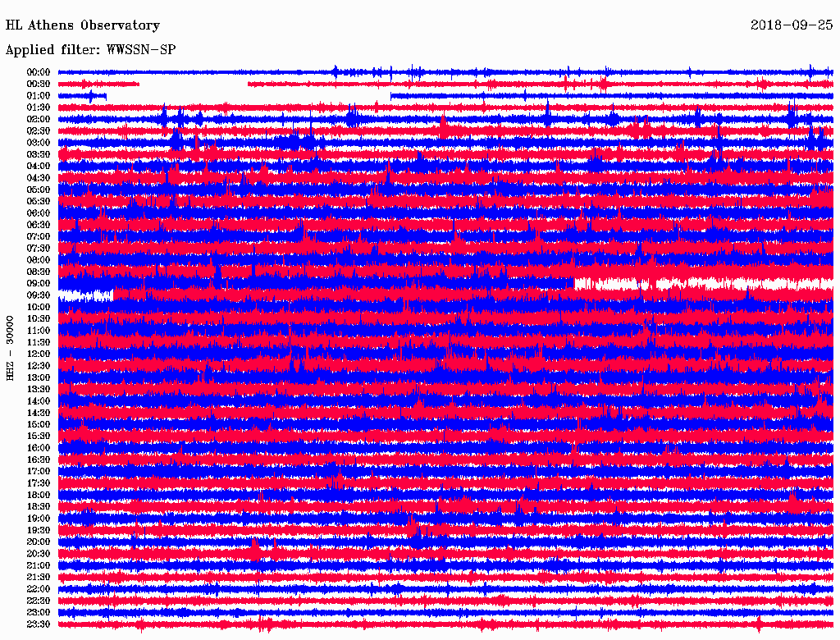Select the 09:00 time label
The image size is (840, 640).
coord(39,284)
